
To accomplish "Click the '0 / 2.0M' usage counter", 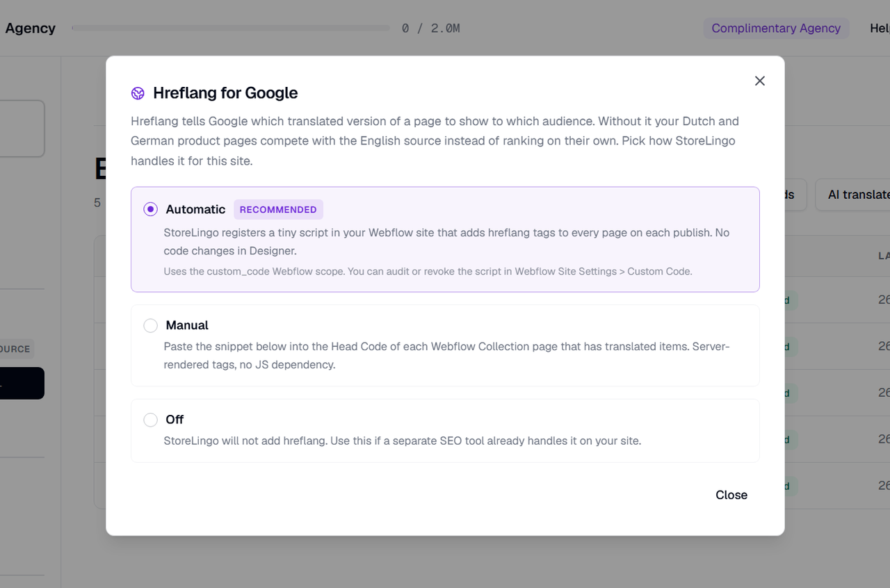I will click(x=431, y=28).
